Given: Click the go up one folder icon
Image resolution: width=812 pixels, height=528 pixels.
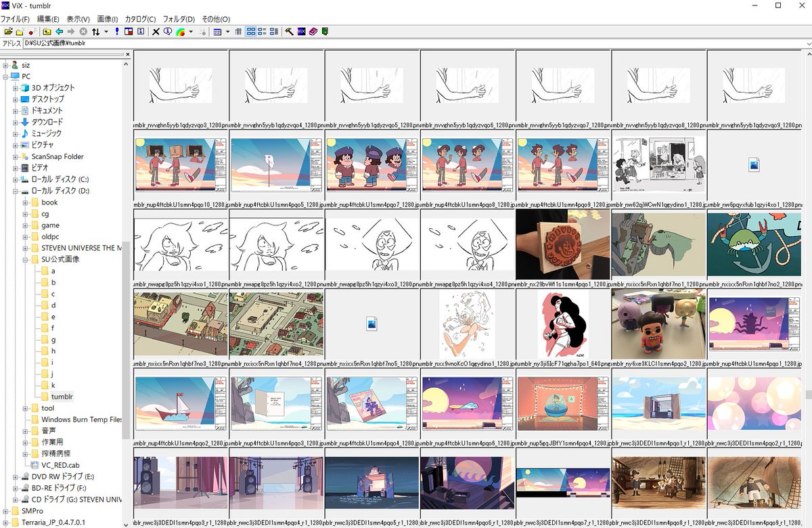Looking at the screenshot, I should click(x=47, y=31).
